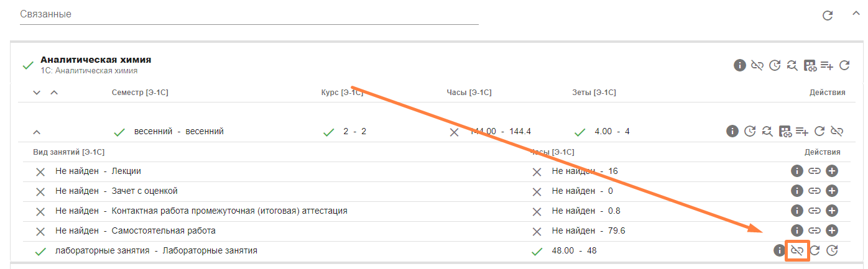The height and width of the screenshot is (269, 868).
Task: Expand all rows with down chevron
Action: [x=37, y=93]
